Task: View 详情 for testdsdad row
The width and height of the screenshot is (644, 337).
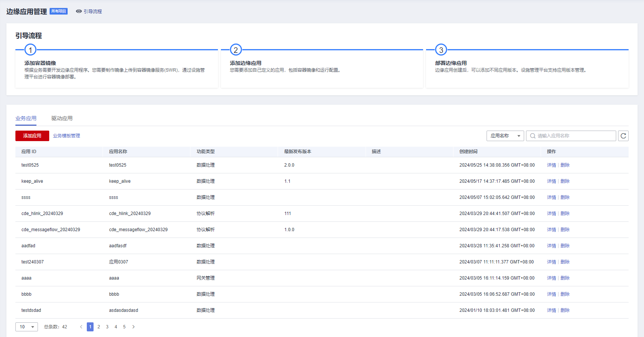Action: [x=551, y=310]
